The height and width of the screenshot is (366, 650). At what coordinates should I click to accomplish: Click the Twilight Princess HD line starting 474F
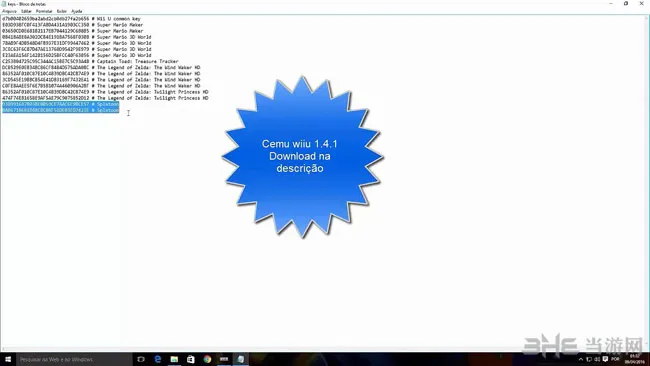[x=105, y=98]
